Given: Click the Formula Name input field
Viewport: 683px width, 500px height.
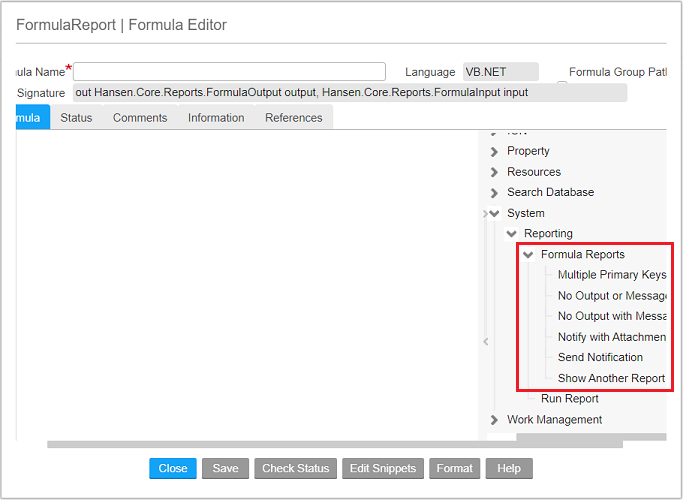Looking at the screenshot, I should pyautogui.click(x=229, y=72).
